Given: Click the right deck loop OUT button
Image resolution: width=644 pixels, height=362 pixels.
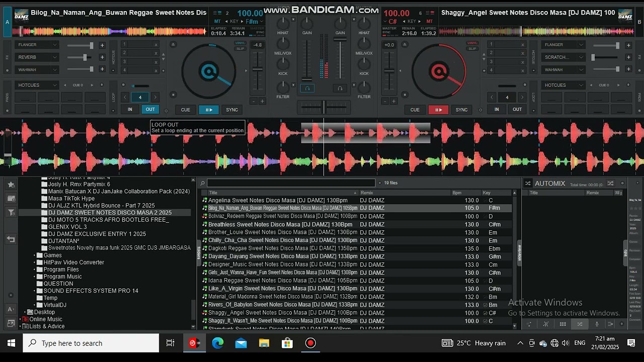Looking at the screenshot, I should (x=517, y=110).
